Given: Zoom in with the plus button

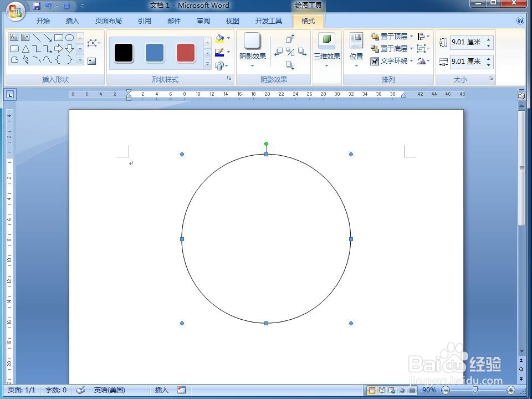Looking at the screenshot, I should tap(510, 390).
